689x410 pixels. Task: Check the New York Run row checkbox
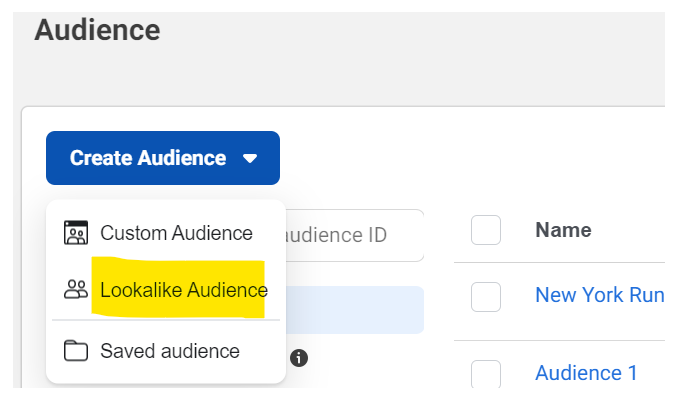tap(486, 297)
